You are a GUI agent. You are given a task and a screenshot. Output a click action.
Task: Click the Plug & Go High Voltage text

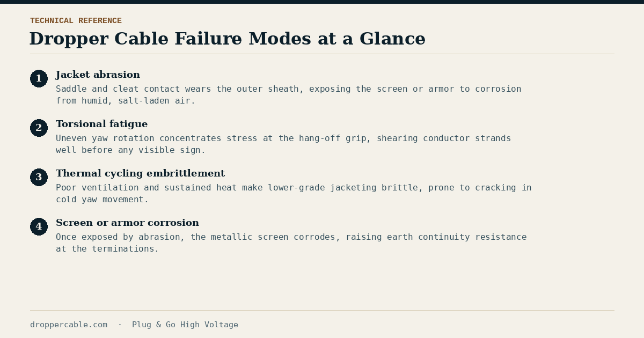[185, 325]
